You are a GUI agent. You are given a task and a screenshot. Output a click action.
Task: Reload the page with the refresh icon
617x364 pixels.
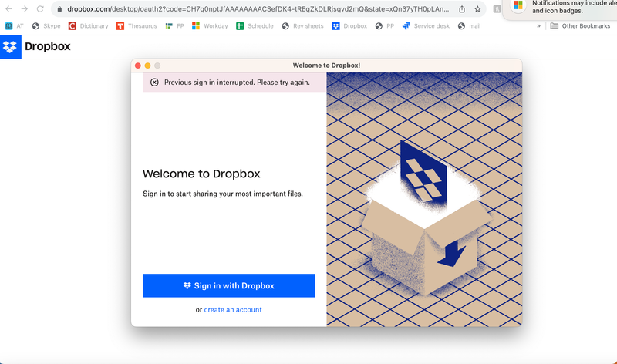point(40,8)
